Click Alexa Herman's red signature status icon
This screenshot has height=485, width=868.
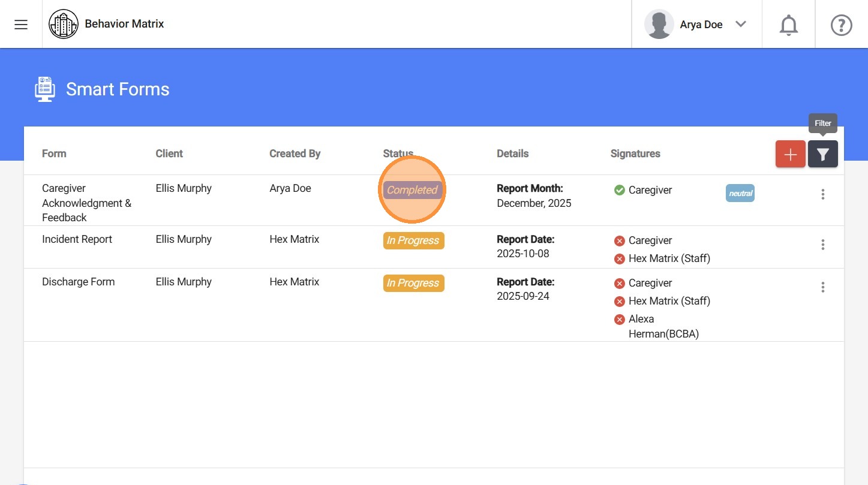(x=620, y=320)
